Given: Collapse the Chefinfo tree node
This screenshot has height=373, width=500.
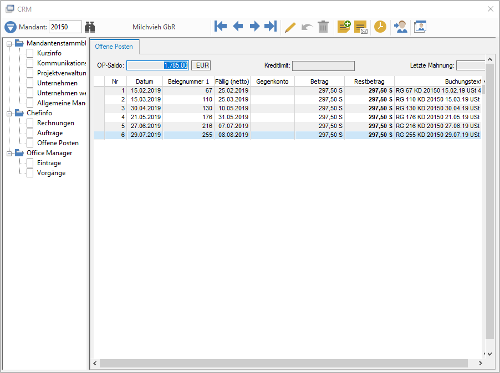Looking at the screenshot, I should (x=9, y=113).
